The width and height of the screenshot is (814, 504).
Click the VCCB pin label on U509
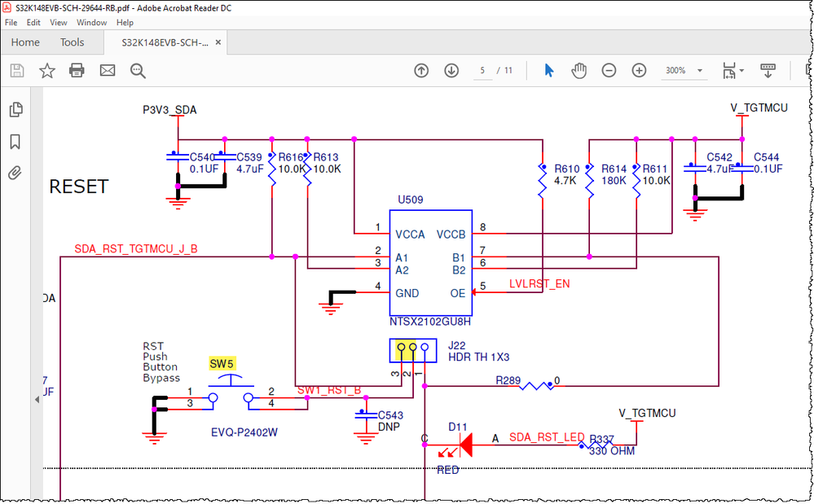tap(451, 234)
